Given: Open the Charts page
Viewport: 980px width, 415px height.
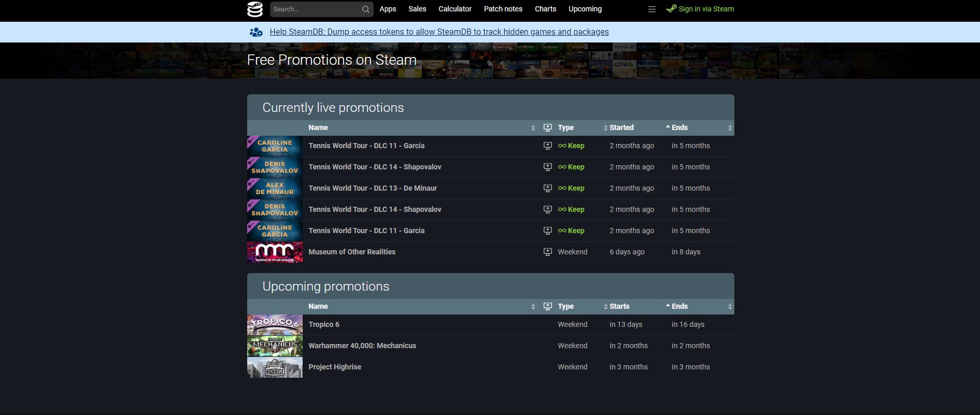Looking at the screenshot, I should pos(545,9).
